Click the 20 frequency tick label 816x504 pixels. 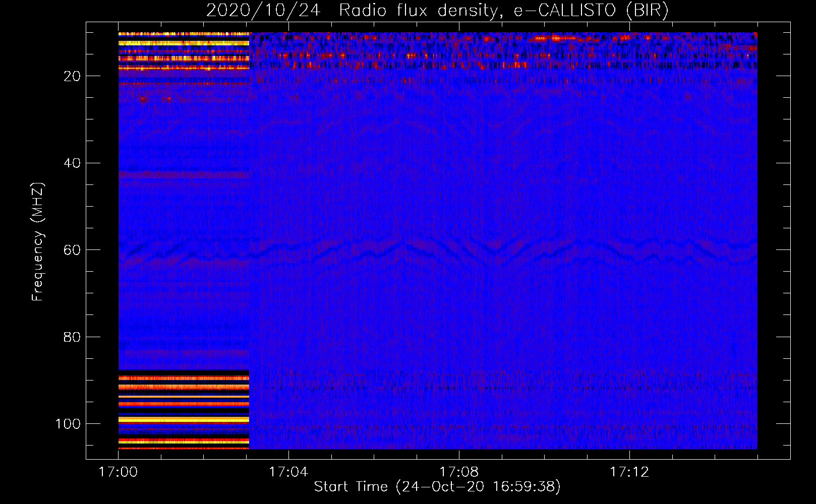72,76
